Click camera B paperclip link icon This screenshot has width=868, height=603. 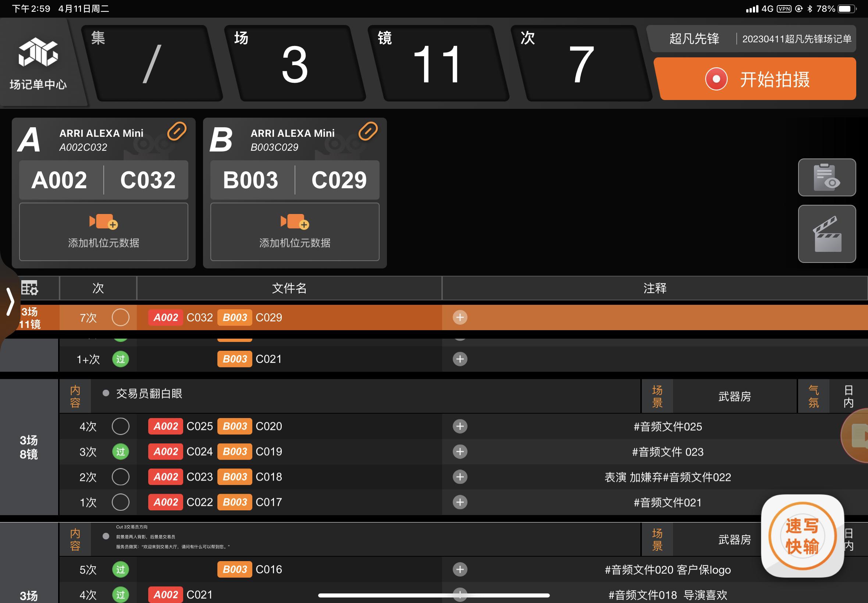click(368, 132)
